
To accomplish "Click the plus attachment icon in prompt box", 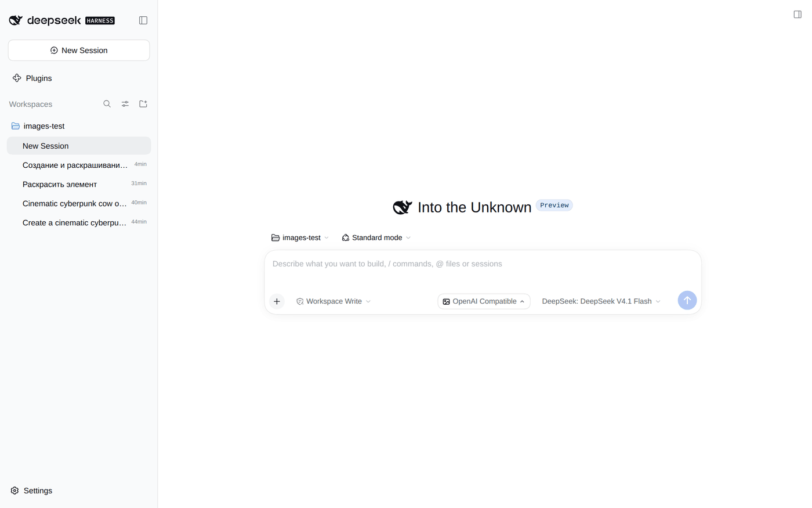I will coord(277,301).
